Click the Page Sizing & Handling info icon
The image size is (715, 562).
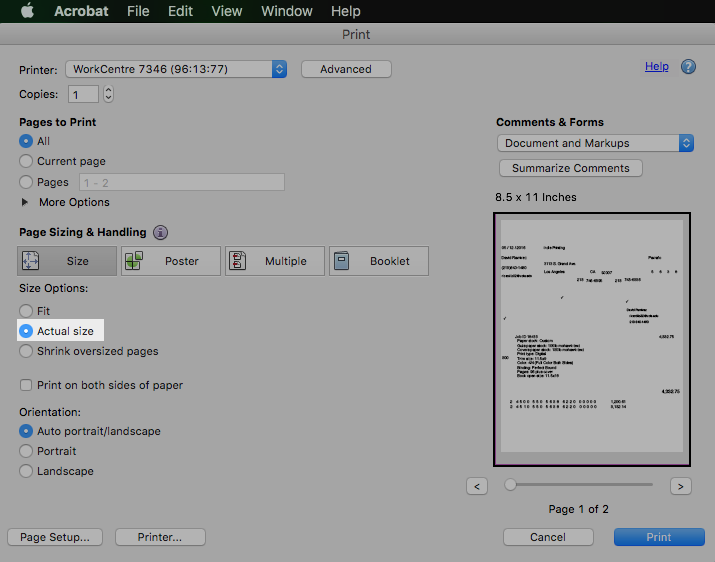pos(160,233)
